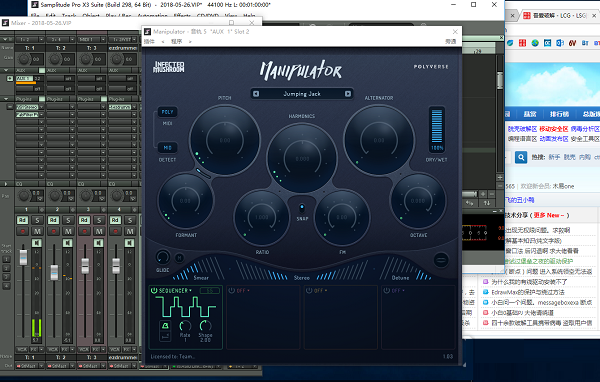
Task: Click the Outlook bookmark icon in the browser
Action: tap(560, 43)
